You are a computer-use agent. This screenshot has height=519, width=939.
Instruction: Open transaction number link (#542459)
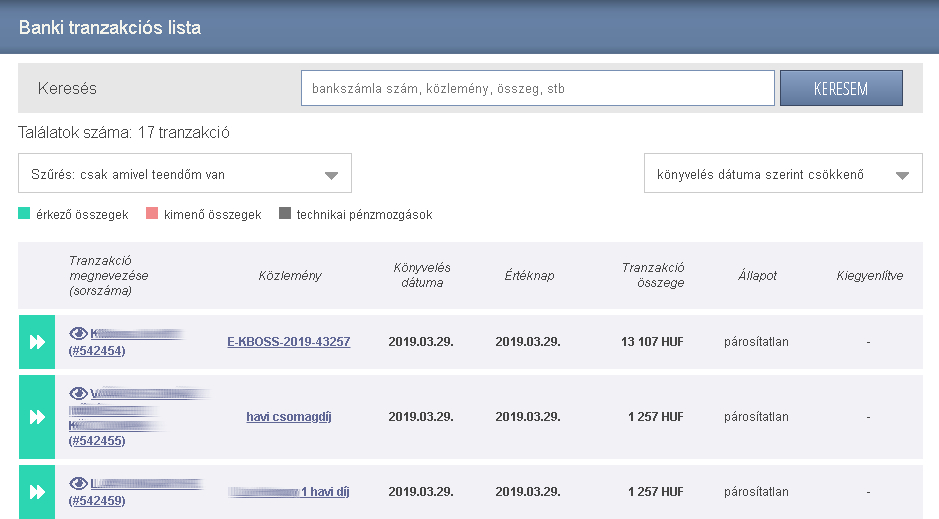(x=97, y=500)
